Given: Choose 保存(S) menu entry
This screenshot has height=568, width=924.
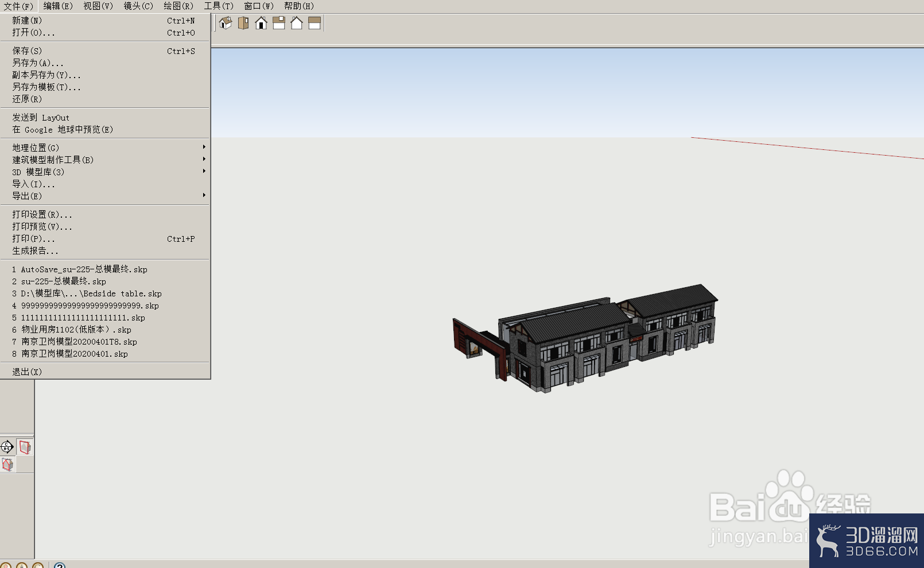Looking at the screenshot, I should coord(105,51).
